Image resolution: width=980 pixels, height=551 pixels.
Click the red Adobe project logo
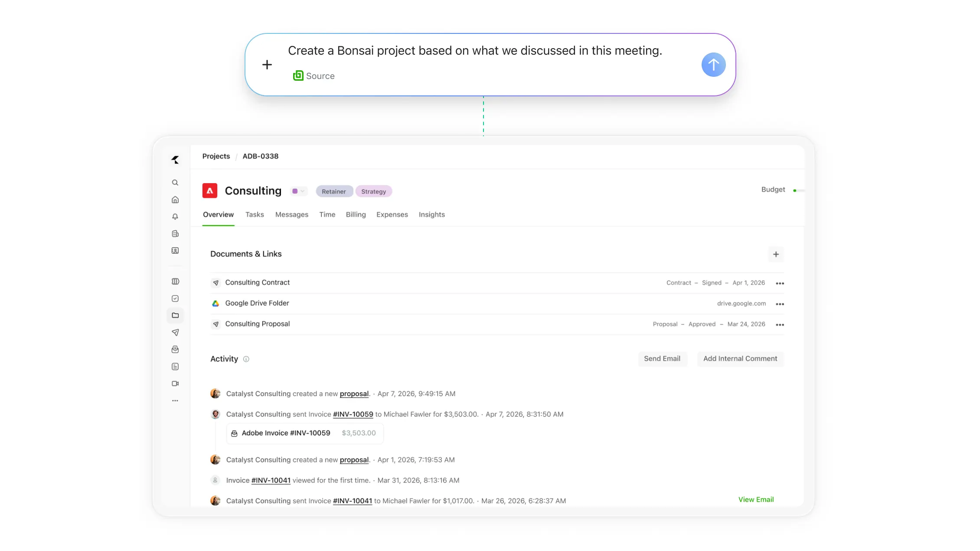(210, 191)
